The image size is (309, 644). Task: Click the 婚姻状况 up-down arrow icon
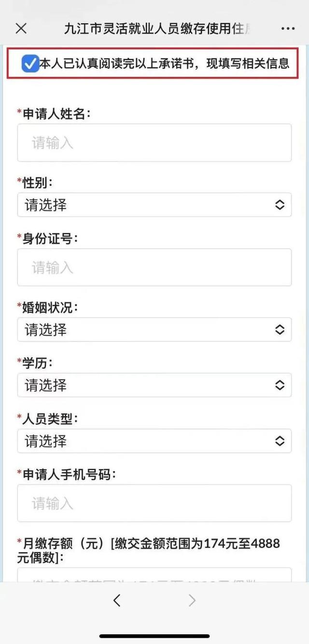pyautogui.click(x=280, y=329)
